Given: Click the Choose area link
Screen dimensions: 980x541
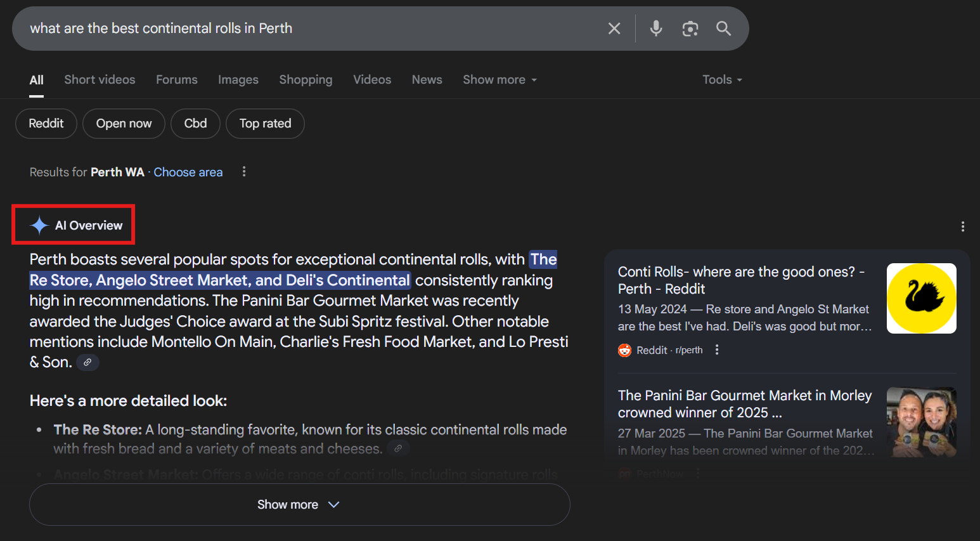Looking at the screenshot, I should 188,173.
